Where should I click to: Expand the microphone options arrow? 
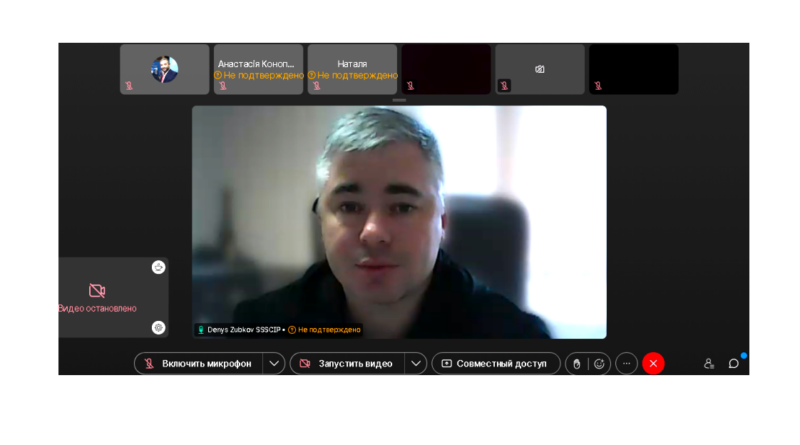tap(274, 364)
